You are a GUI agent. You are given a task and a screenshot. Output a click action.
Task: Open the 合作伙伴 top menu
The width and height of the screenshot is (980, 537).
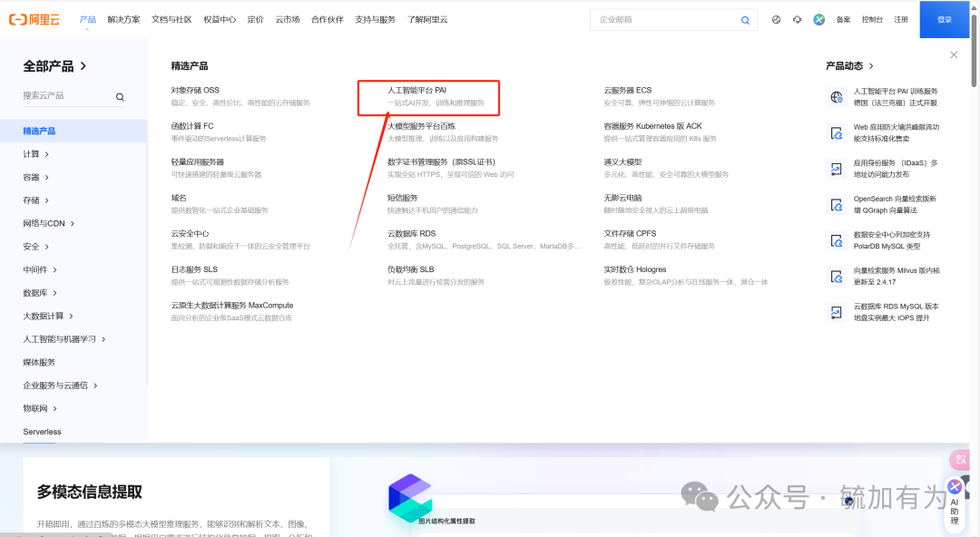328,19
